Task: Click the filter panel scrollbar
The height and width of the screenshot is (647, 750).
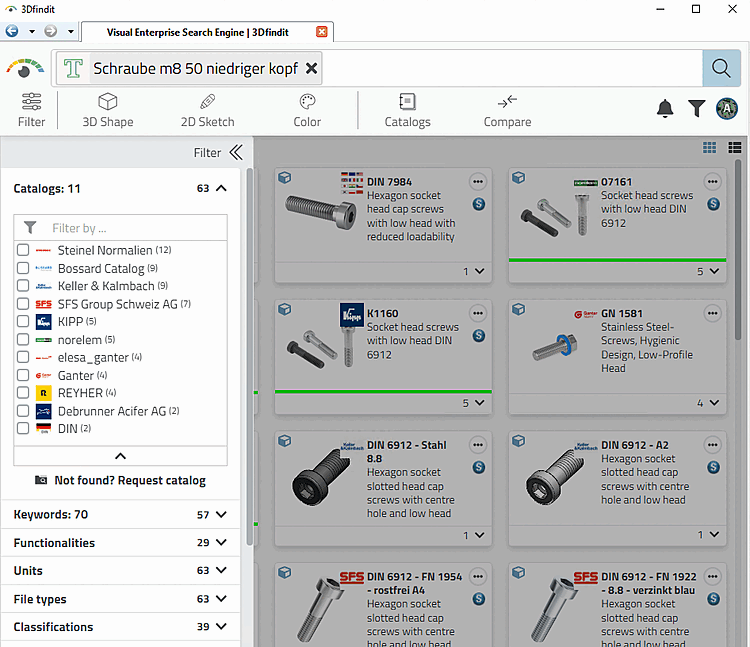Action: click(x=249, y=356)
